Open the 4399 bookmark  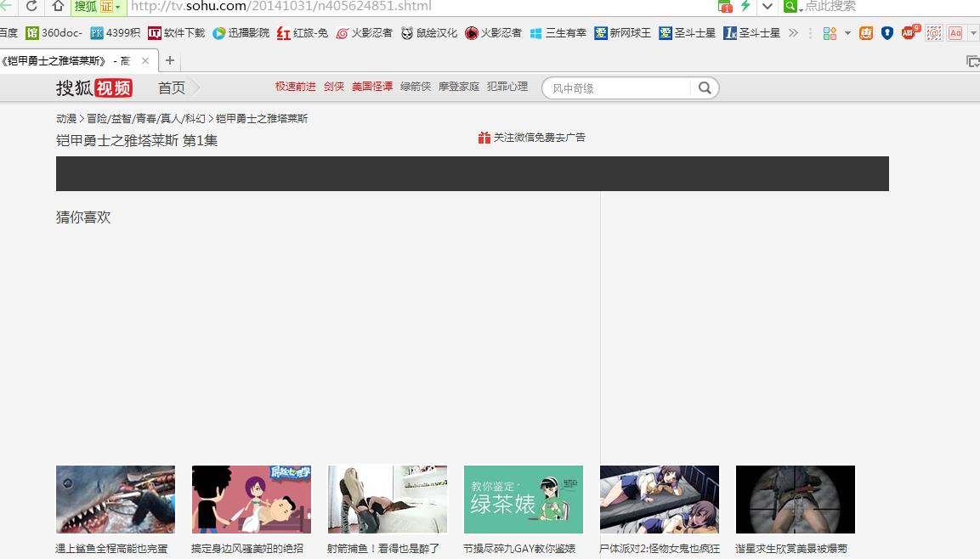[115, 32]
